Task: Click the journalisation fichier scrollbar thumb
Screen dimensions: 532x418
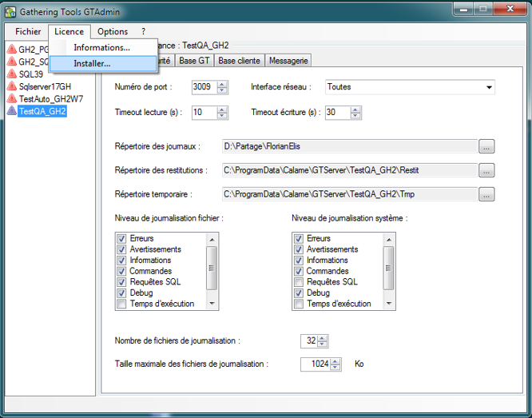Action: coord(212,268)
